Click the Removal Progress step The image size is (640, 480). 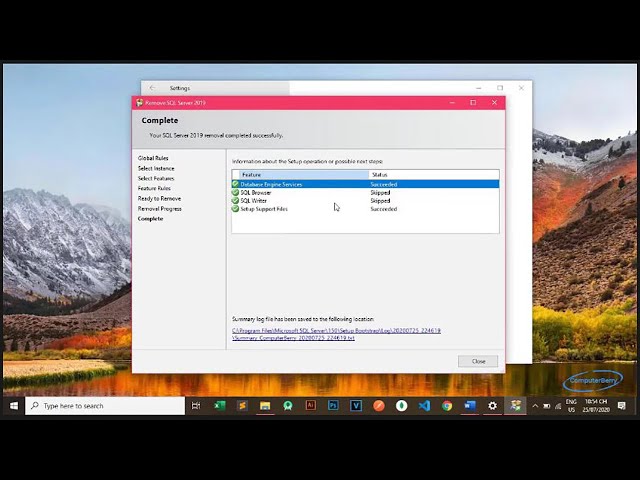[160, 209]
